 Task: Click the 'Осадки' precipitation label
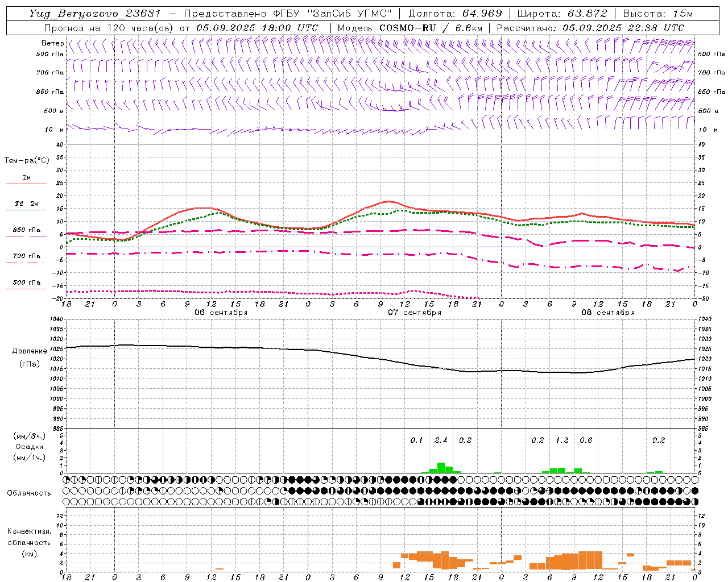click(x=30, y=447)
